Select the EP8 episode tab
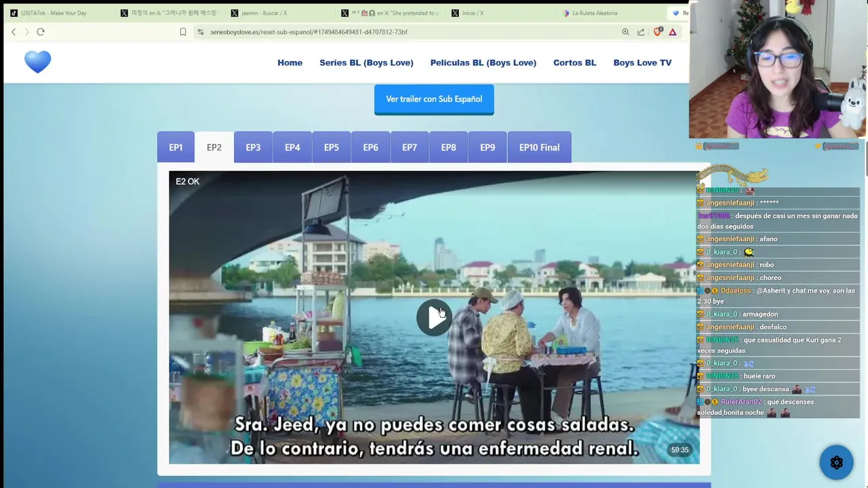 [x=448, y=147]
